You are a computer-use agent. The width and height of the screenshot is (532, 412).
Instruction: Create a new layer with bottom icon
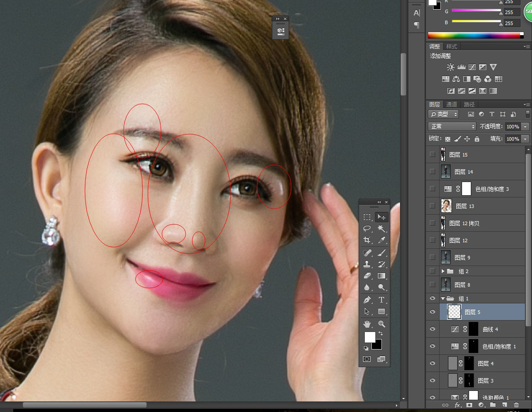click(x=504, y=405)
